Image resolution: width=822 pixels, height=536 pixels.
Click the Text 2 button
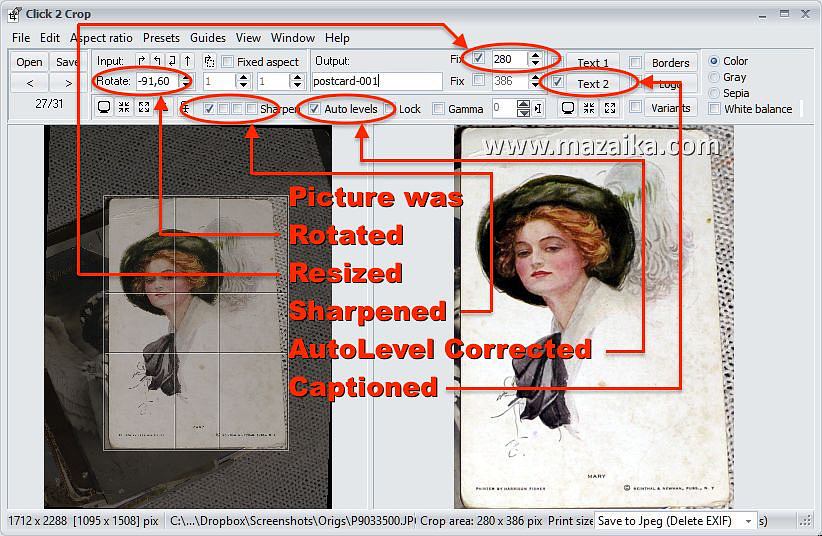click(x=593, y=84)
